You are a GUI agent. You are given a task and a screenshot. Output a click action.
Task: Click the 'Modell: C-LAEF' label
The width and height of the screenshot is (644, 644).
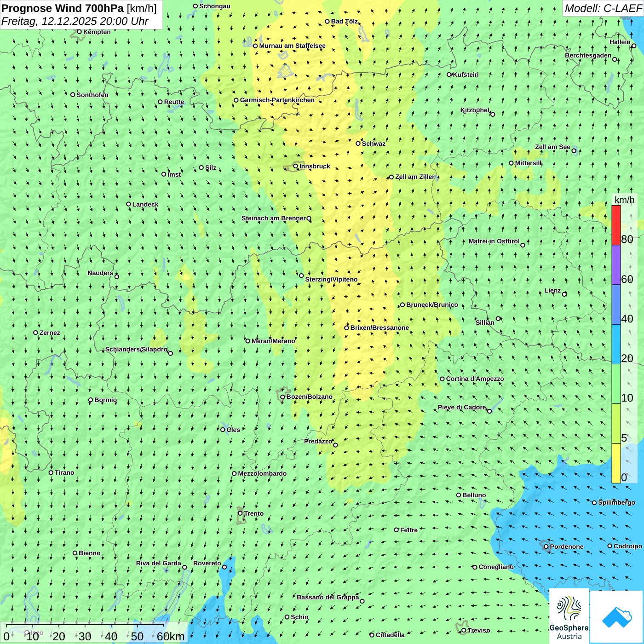pos(603,8)
